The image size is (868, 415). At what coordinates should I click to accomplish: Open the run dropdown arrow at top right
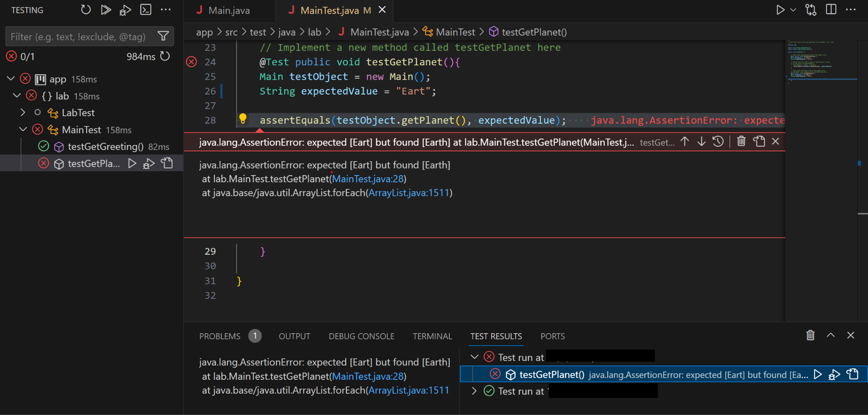[x=793, y=10]
